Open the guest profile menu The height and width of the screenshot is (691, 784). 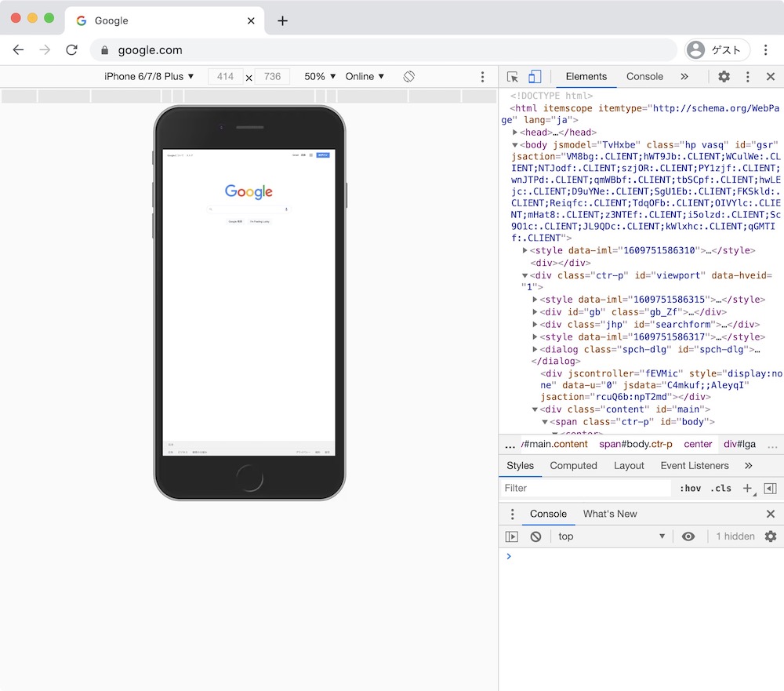[717, 49]
